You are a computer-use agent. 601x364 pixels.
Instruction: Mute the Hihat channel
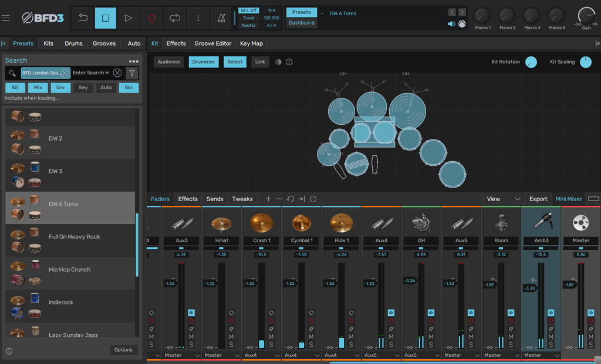coord(231,336)
